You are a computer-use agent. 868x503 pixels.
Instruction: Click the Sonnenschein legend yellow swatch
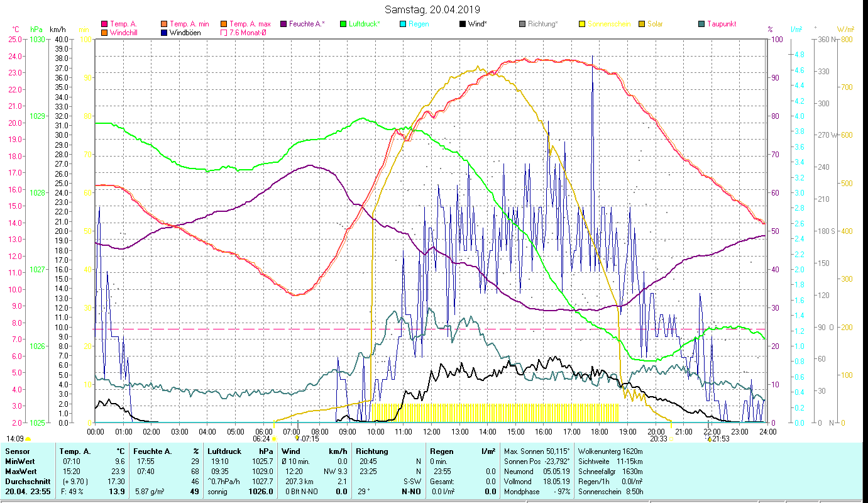pos(582,24)
